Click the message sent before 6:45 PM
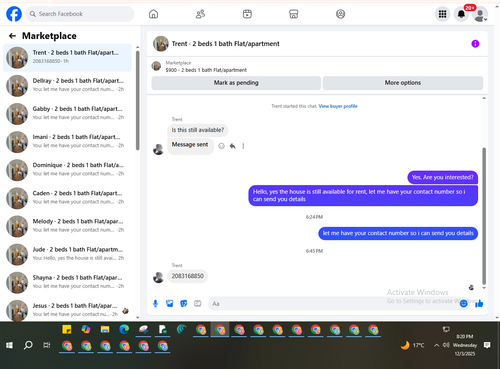This screenshot has width=500, height=369. pos(398,233)
